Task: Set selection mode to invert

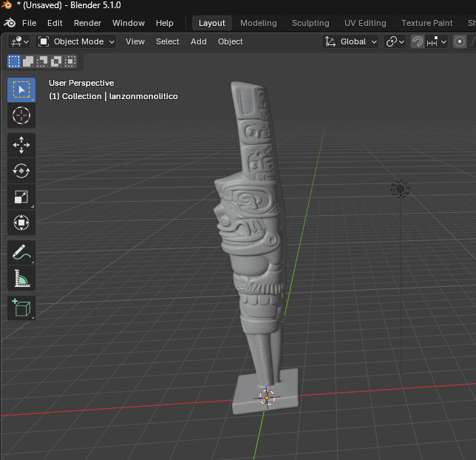Action: 56,61
